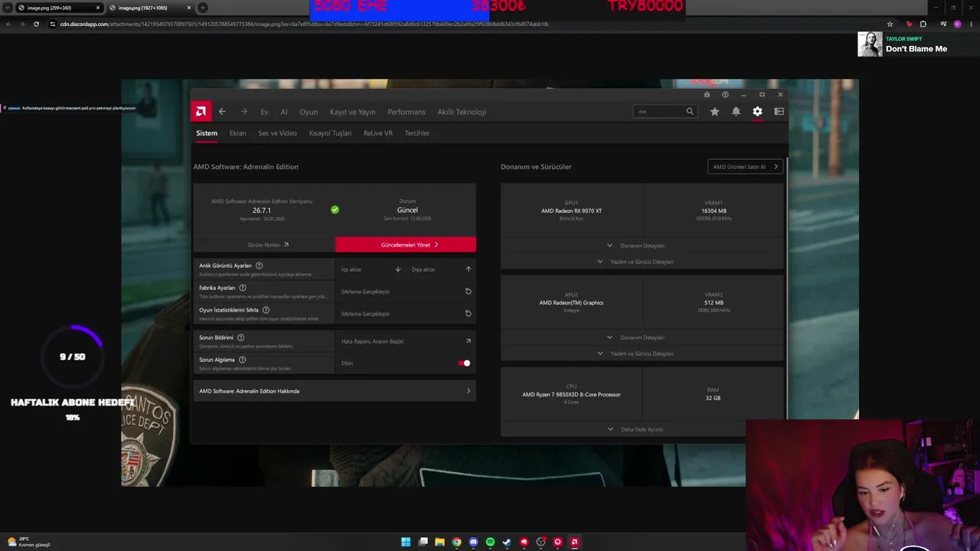Viewport: 980px width, 551px height.
Task: Click the forward arrow in AMD Software
Action: 243,112
